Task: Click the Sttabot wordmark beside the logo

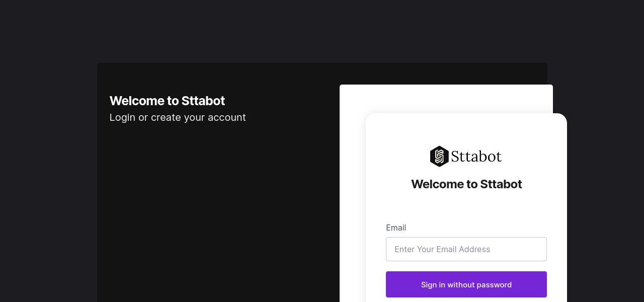Action: point(476,157)
